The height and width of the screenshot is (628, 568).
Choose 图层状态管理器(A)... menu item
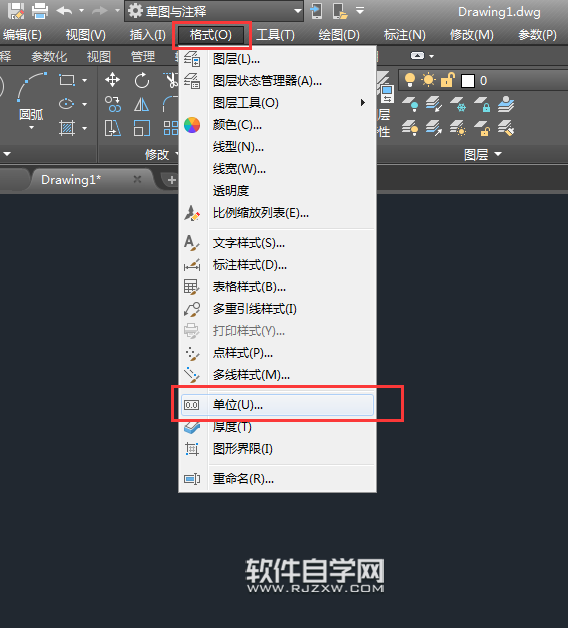click(x=277, y=81)
